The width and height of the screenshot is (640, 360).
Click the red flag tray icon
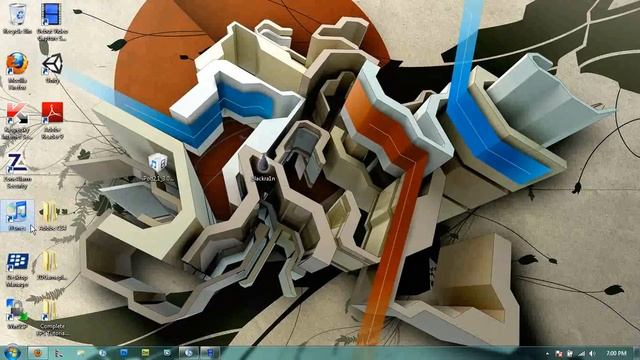[x=558, y=353]
